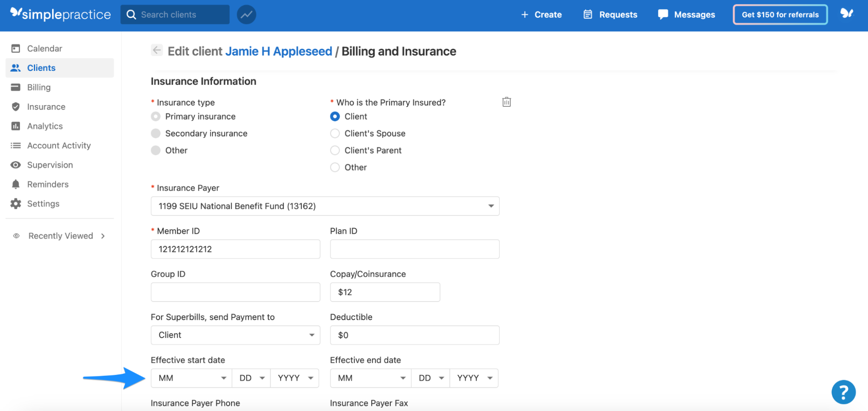Expand the Recently Viewed section
868x411 pixels.
tap(61, 235)
